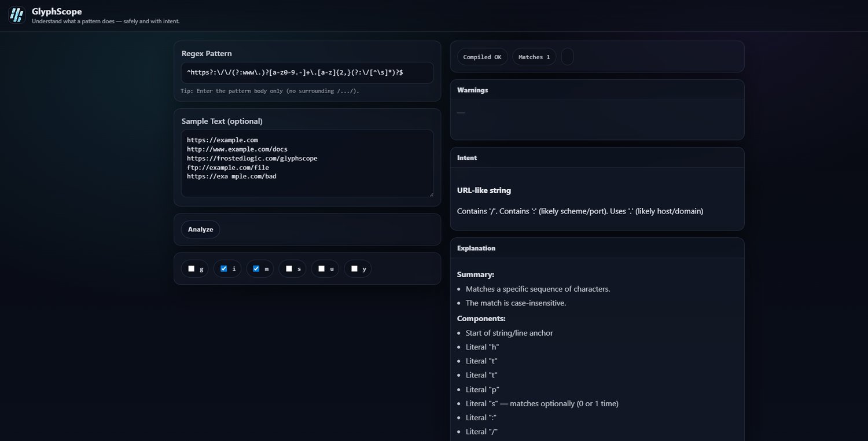Enable the sticky 'y' flag checkbox
This screenshot has height=441, width=868.
pyautogui.click(x=354, y=269)
